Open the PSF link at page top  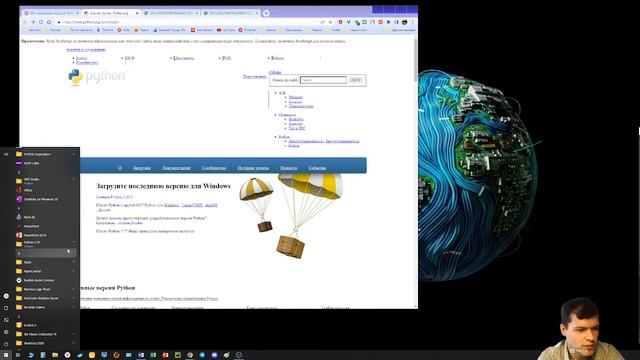click(129, 58)
